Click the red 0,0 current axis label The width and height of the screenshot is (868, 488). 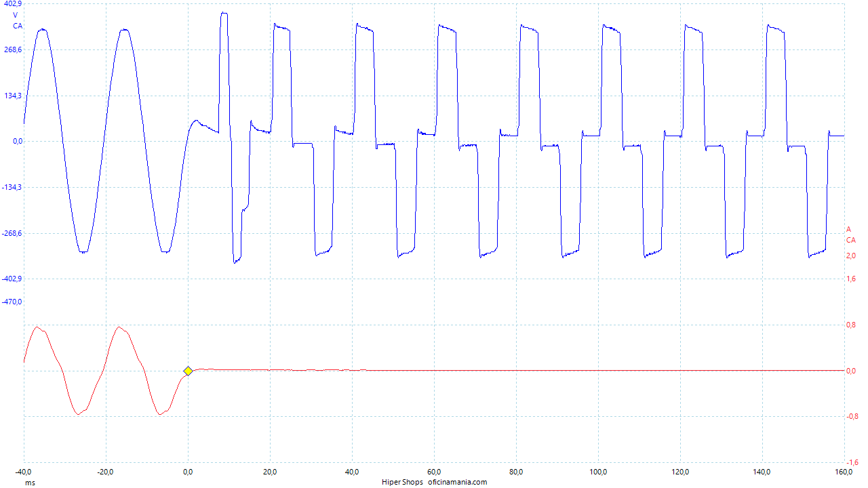point(851,371)
